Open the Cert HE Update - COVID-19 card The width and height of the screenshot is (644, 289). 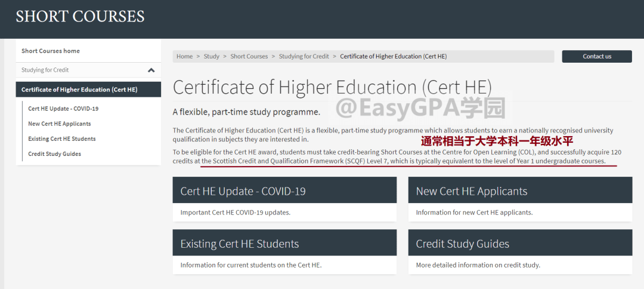pyautogui.click(x=284, y=191)
